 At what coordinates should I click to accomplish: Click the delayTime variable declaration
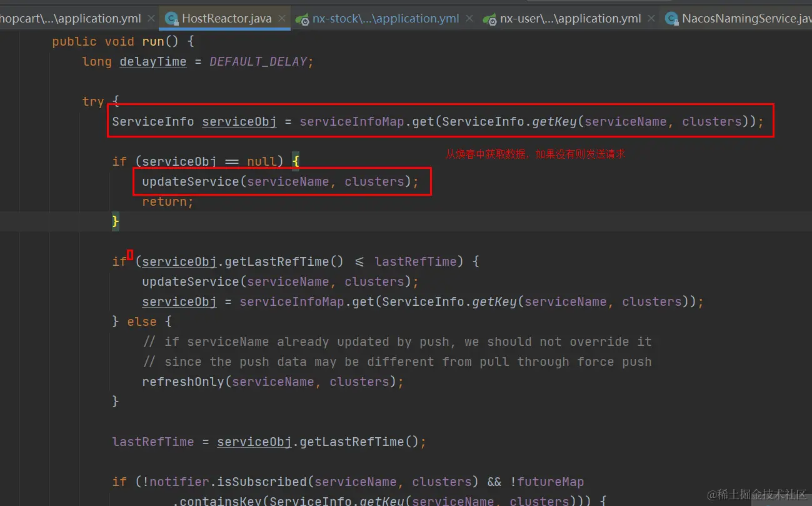point(153,61)
